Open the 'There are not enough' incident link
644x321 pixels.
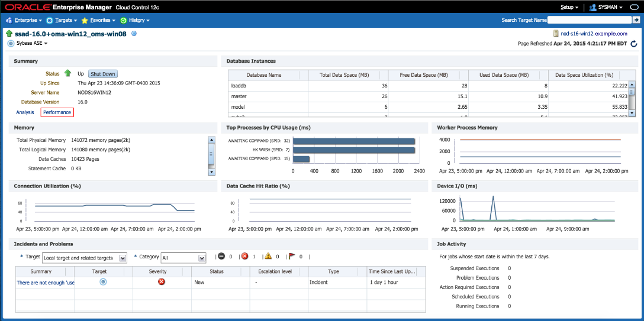pyautogui.click(x=45, y=283)
